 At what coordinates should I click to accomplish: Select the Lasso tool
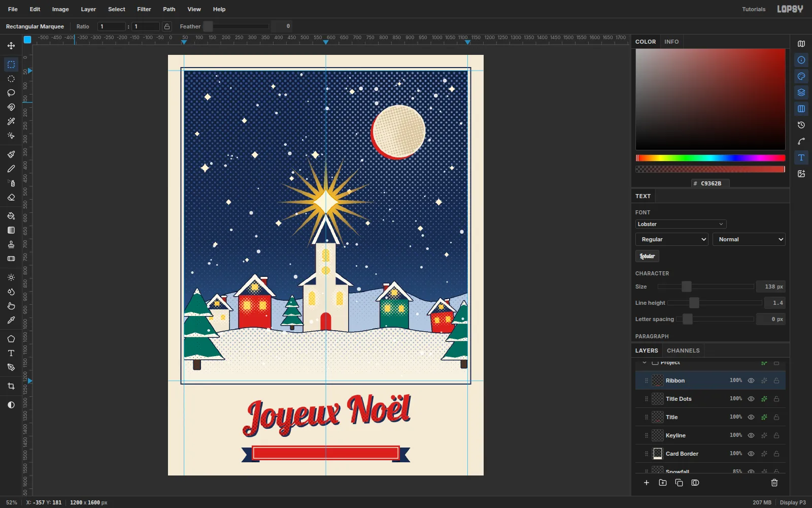tap(11, 93)
